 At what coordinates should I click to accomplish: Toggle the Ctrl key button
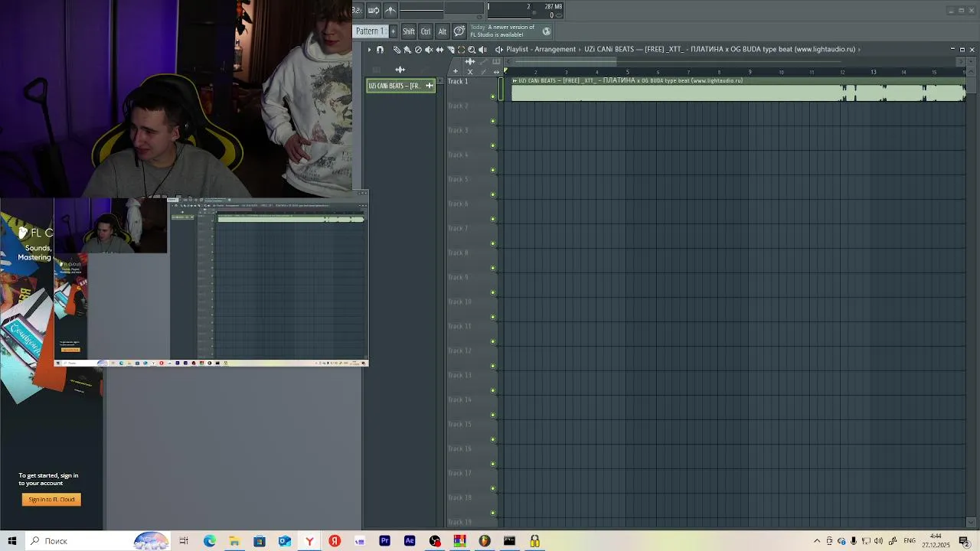click(426, 31)
